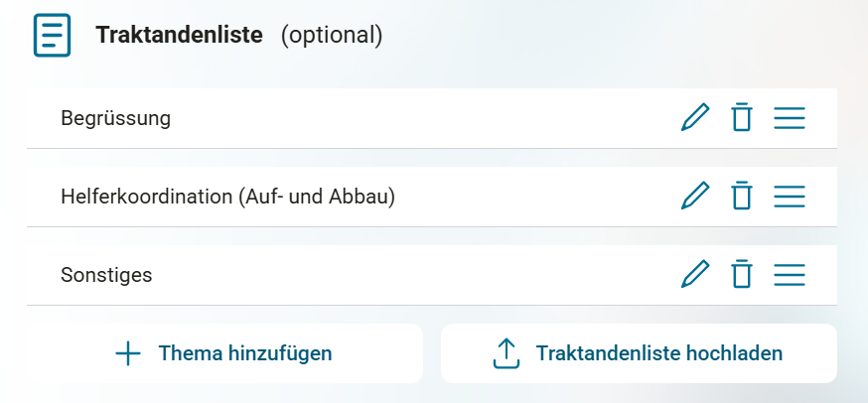Click the reorder handle for Sonstiges

(x=789, y=274)
